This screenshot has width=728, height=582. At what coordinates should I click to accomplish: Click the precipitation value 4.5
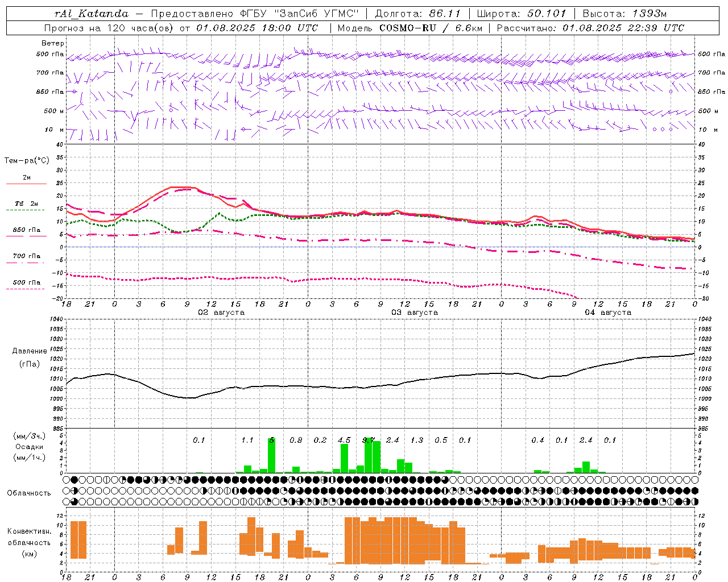(x=344, y=440)
